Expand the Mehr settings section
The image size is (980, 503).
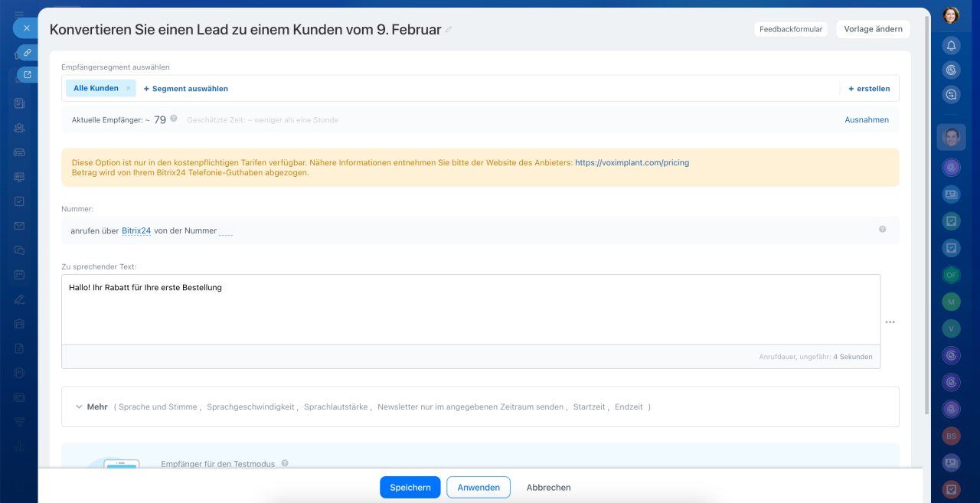coord(91,407)
